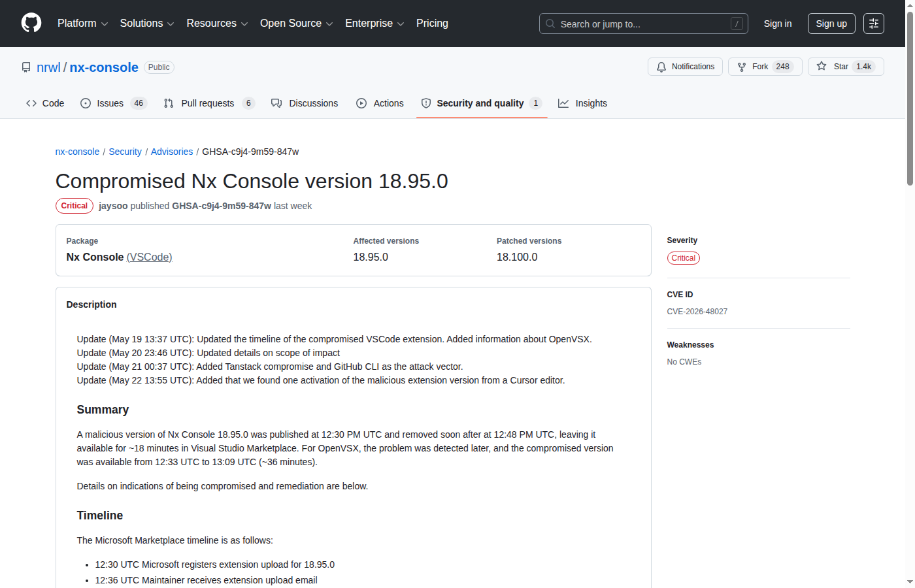Click the magnifier icon in search
915x588 pixels.
550,24
